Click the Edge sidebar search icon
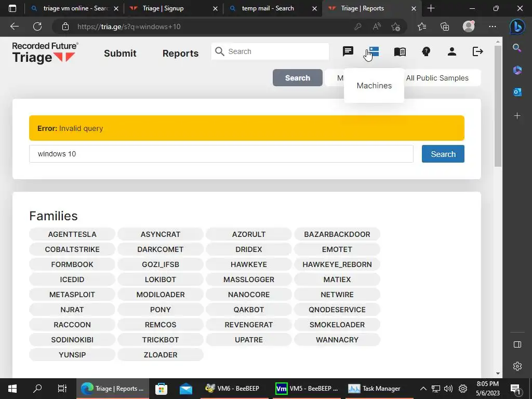The height and width of the screenshot is (399, 532). coord(517,48)
